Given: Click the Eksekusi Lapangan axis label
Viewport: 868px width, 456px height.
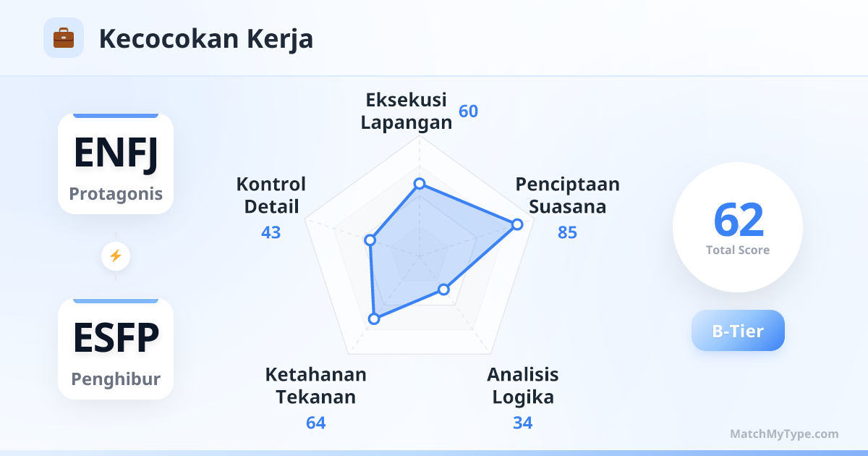Looking at the screenshot, I should click(x=407, y=111).
